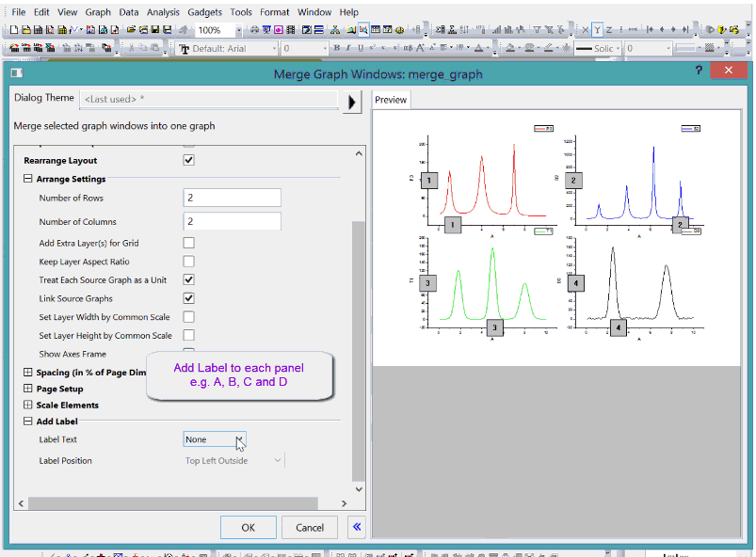Click the Move to First arrow icon

(x=650, y=30)
